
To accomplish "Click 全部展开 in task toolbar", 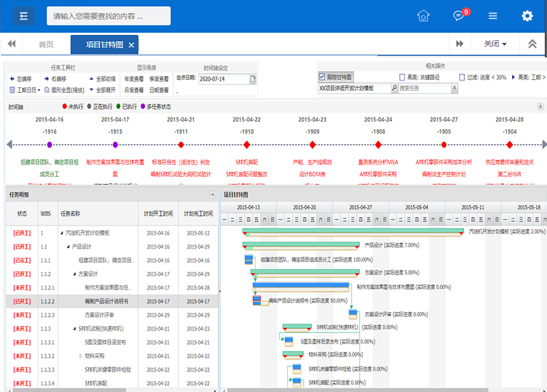I will point(101,89).
